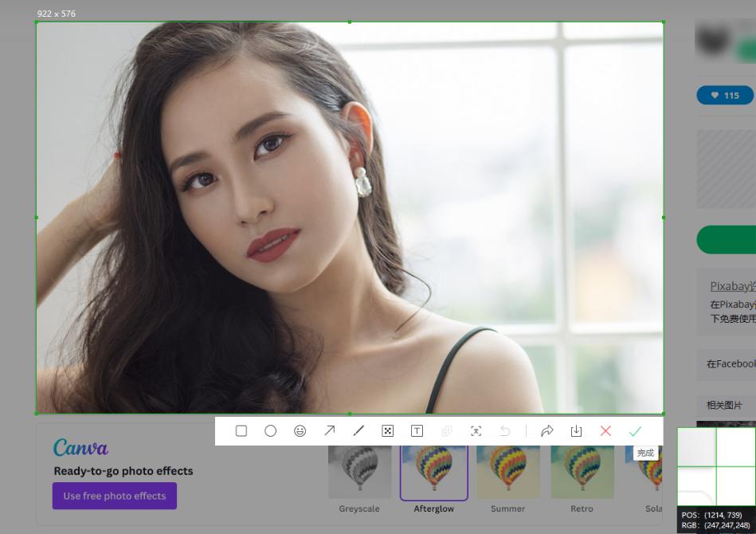This screenshot has width=756, height=534.
Task: Click the screen text recognition icon
Action: pos(476,430)
